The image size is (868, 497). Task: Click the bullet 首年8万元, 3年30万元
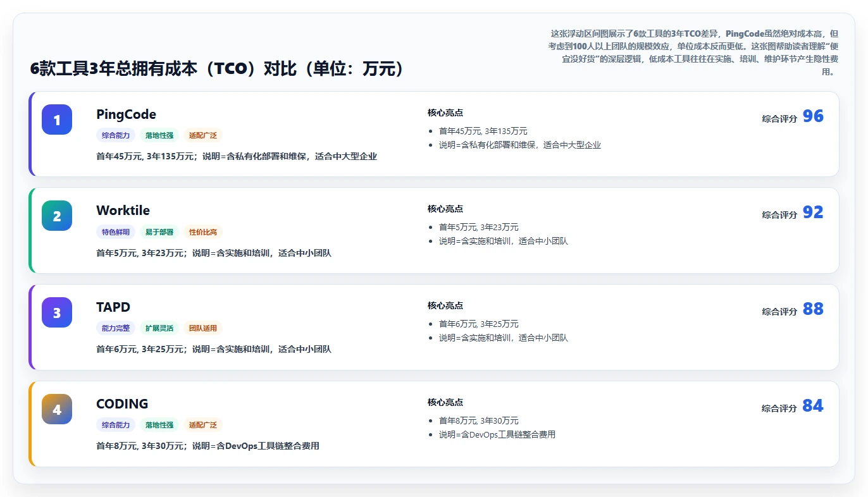point(479,420)
